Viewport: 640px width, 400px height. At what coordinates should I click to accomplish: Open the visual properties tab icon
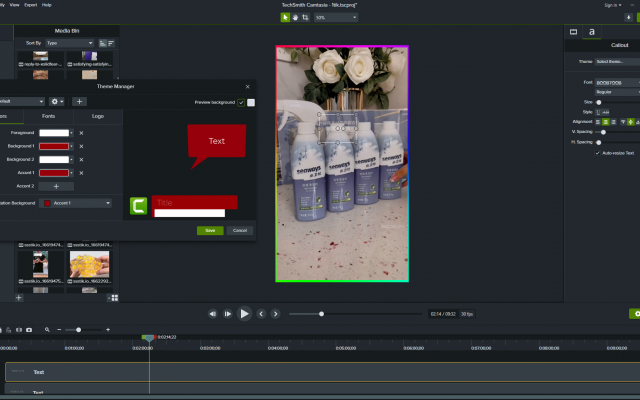[x=573, y=32]
